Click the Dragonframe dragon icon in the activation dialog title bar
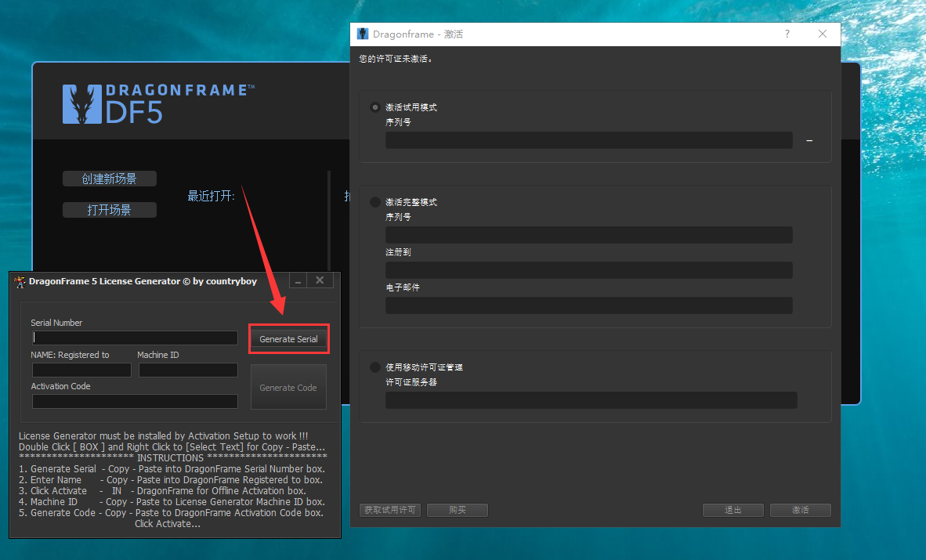 [x=361, y=34]
